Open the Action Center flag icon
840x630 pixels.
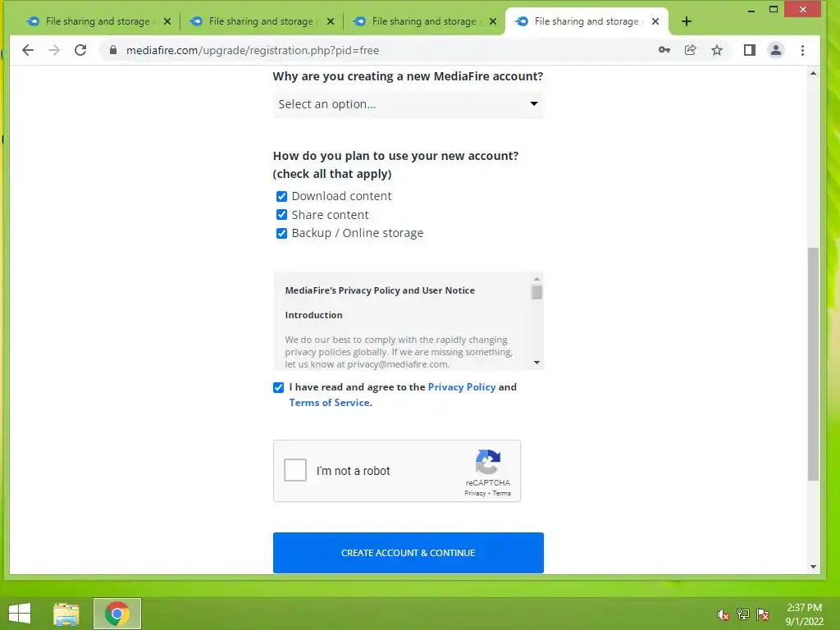pos(763,614)
